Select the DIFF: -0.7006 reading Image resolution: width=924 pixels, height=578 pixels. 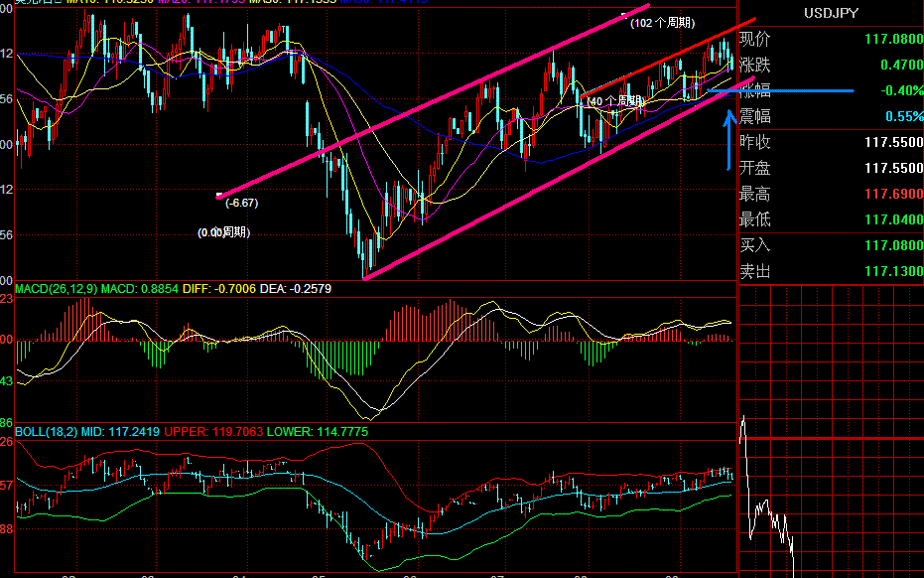click(219, 289)
